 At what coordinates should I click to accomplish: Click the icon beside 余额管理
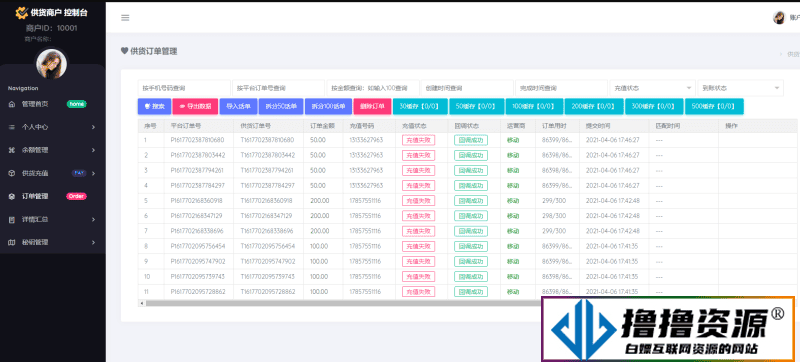point(12,150)
